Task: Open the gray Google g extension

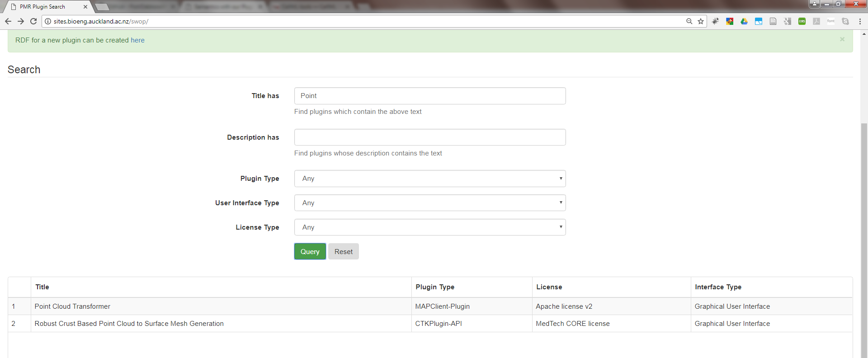Action: (x=788, y=21)
